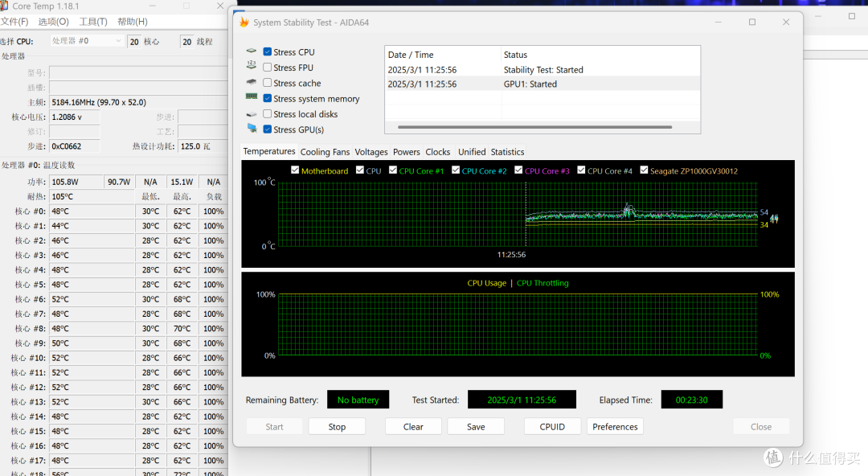Switch to the Cooling Fans tab
Image resolution: width=868 pixels, height=476 pixels.
(325, 152)
